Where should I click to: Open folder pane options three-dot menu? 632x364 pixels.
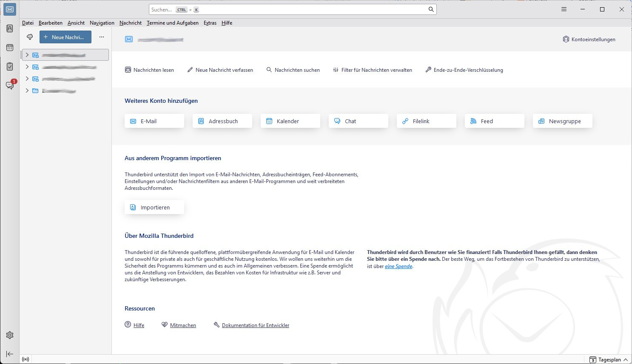click(x=102, y=37)
